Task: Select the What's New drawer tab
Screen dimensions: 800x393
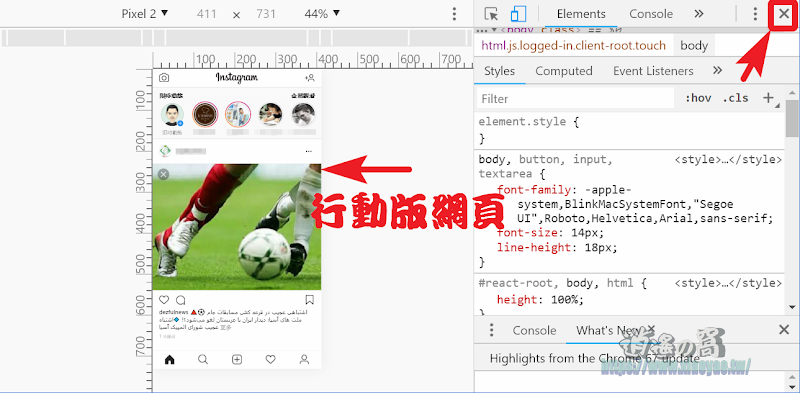Action: click(608, 330)
